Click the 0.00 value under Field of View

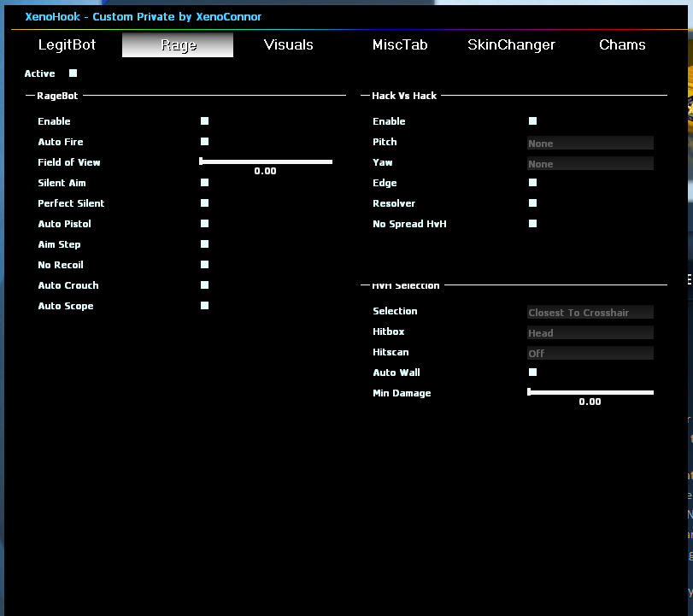point(265,171)
